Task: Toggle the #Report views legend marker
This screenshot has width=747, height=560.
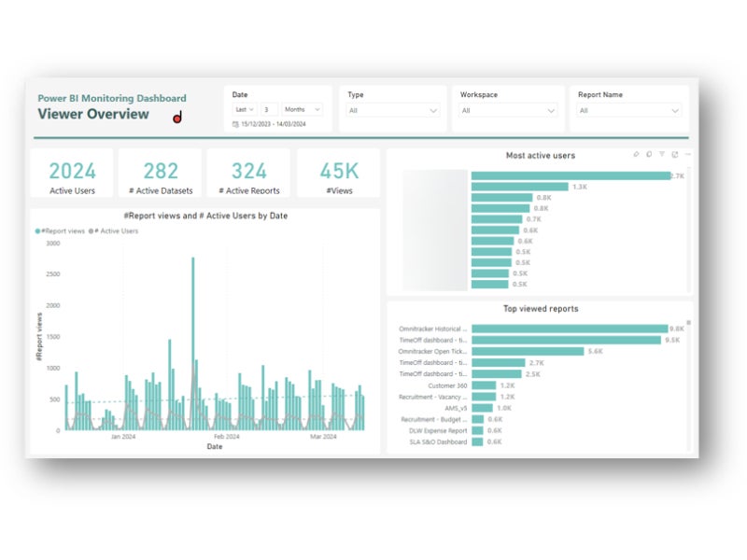Action: tap(38, 231)
